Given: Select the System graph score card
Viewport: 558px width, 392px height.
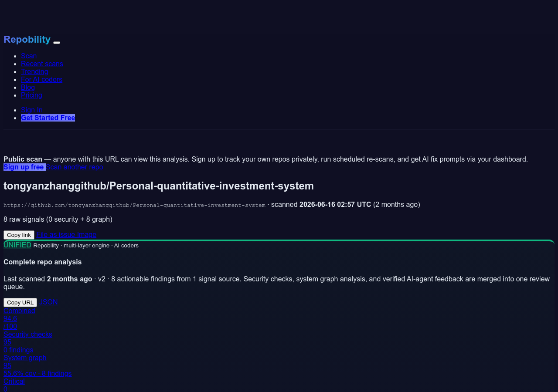Looking at the screenshot, I should (x=37, y=365).
